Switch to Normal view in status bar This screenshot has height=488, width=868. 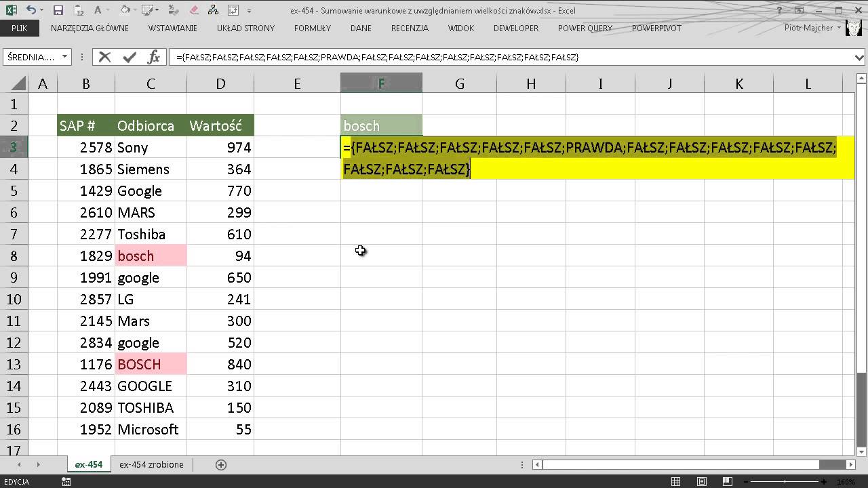pyautogui.click(x=675, y=482)
